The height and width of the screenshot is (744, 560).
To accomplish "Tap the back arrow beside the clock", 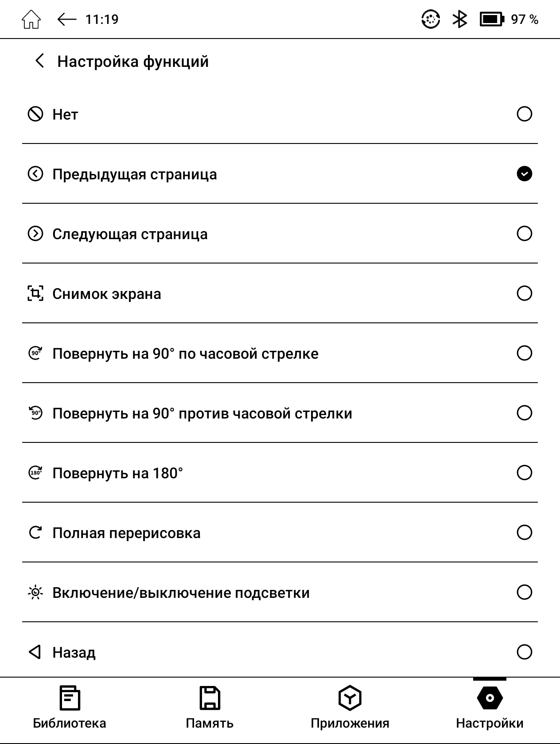I will 67,19.
